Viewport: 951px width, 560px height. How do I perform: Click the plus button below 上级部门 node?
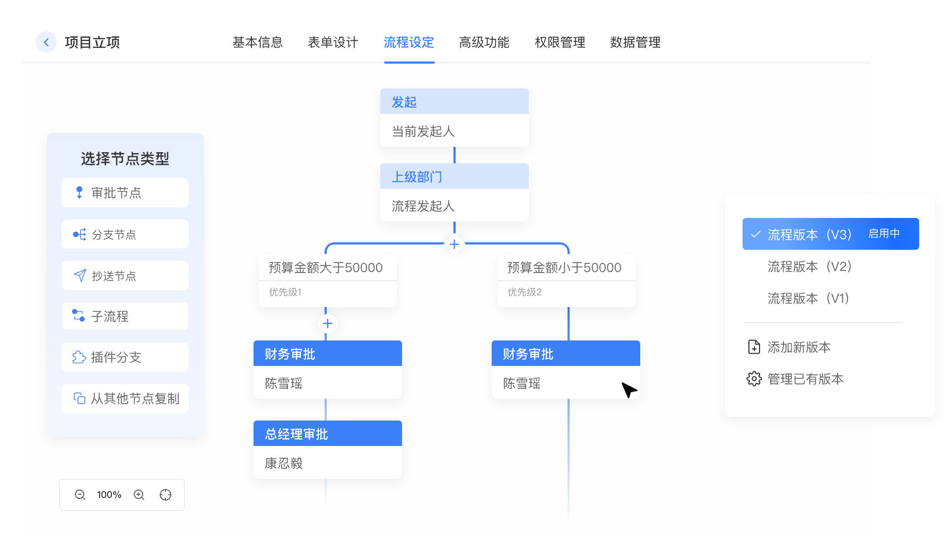click(454, 244)
